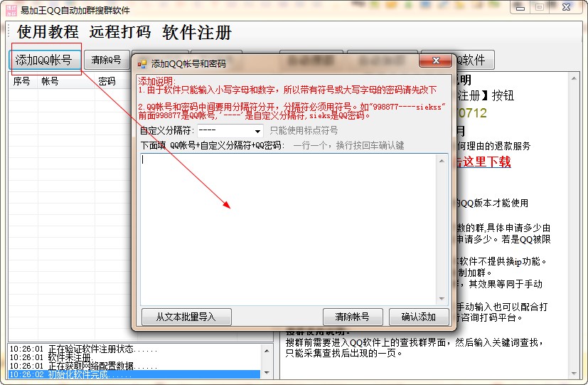The height and width of the screenshot is (385, 588).
Task: Minimize the main application window
Action: [x=520, y=8]
